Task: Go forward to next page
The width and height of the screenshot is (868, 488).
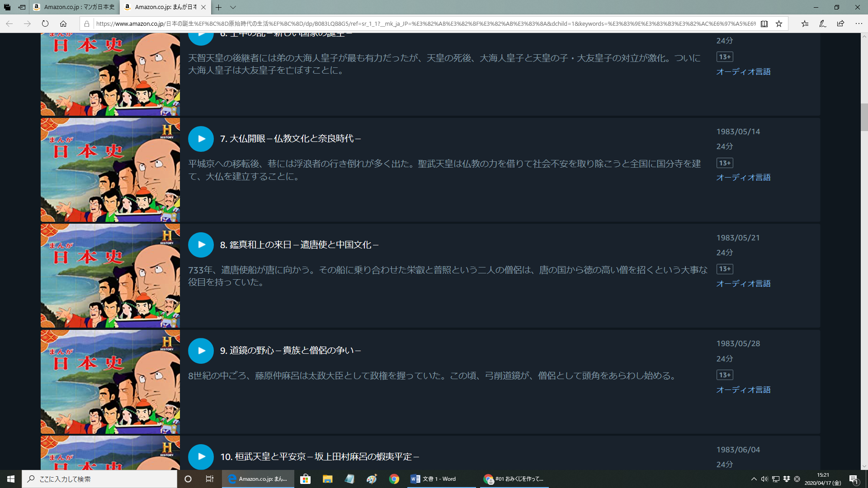Action: [28, 23]
